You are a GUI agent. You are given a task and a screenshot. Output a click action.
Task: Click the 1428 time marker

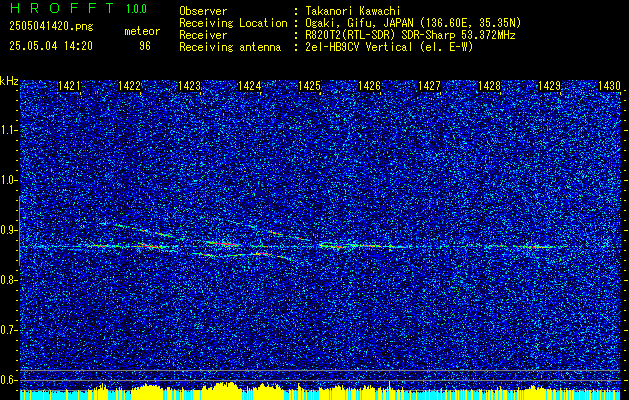click(x=490, y=86)
